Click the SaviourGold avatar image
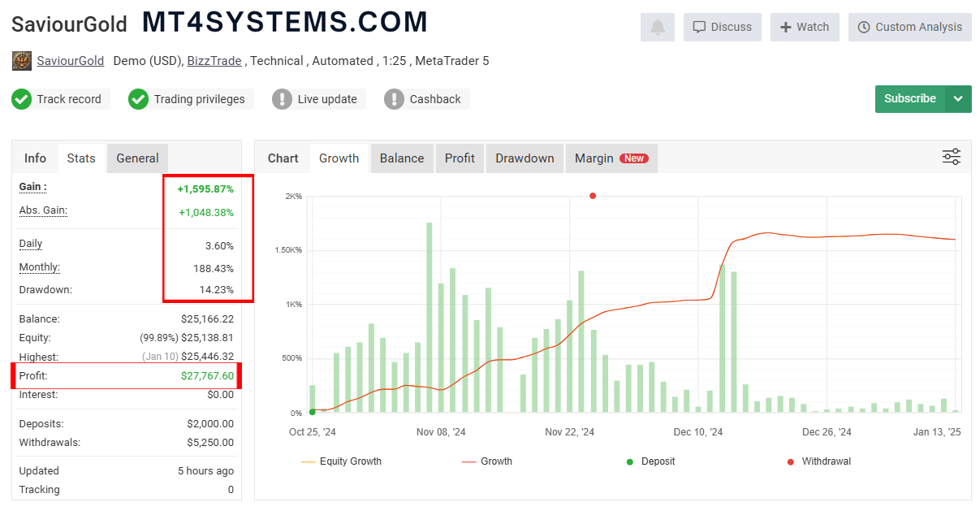 [22, 61]
